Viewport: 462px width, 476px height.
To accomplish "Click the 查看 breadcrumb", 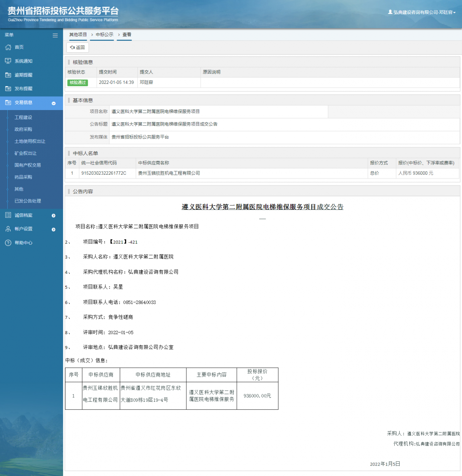I will [x=127, y=35].
